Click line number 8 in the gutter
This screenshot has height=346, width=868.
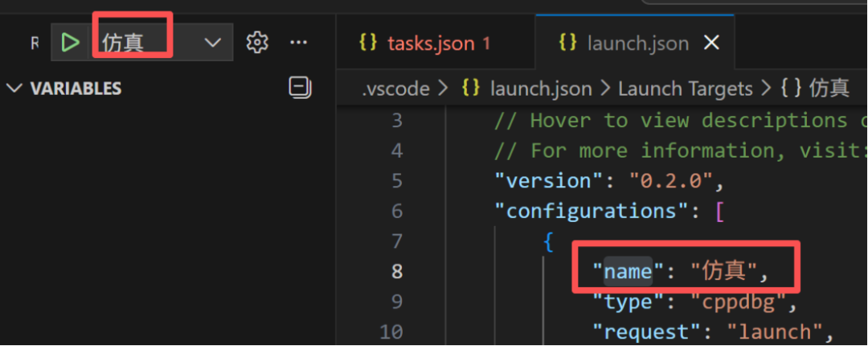(397, 272)
